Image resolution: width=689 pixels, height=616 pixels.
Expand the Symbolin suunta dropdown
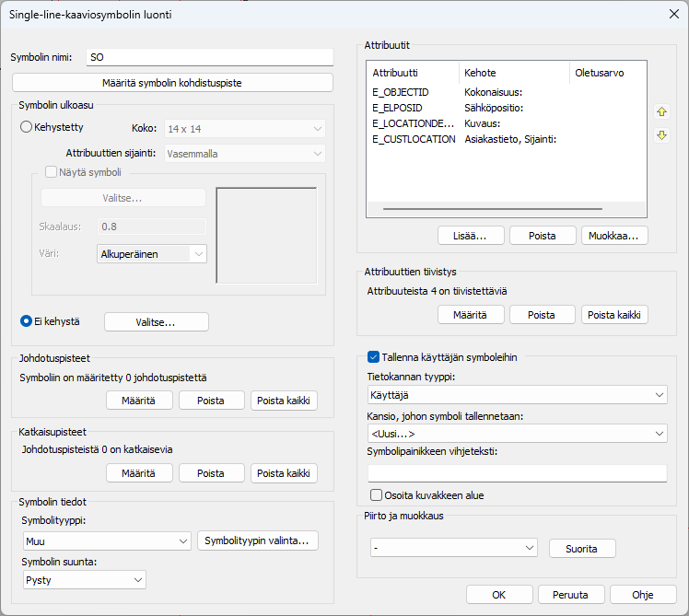(84, 579)
